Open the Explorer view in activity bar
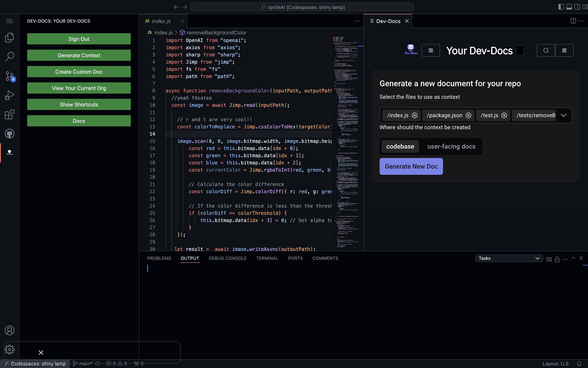588x368 pixels. pyautogui.click(x=9, y=37)
